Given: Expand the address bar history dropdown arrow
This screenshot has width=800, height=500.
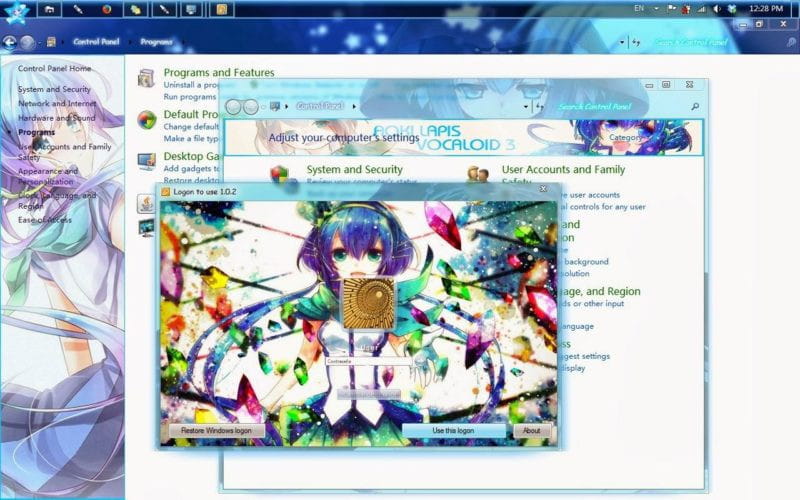Looking at the screenshot, I should 526,106.
